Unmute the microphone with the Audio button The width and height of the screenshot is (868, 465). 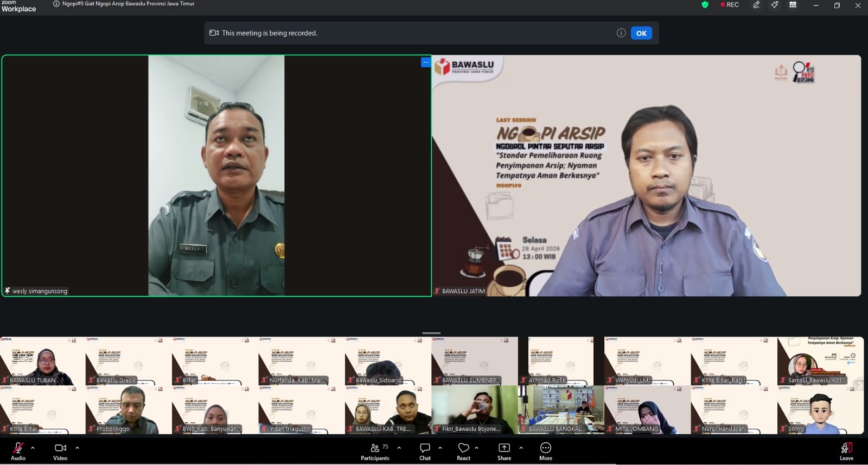point(18,451)
